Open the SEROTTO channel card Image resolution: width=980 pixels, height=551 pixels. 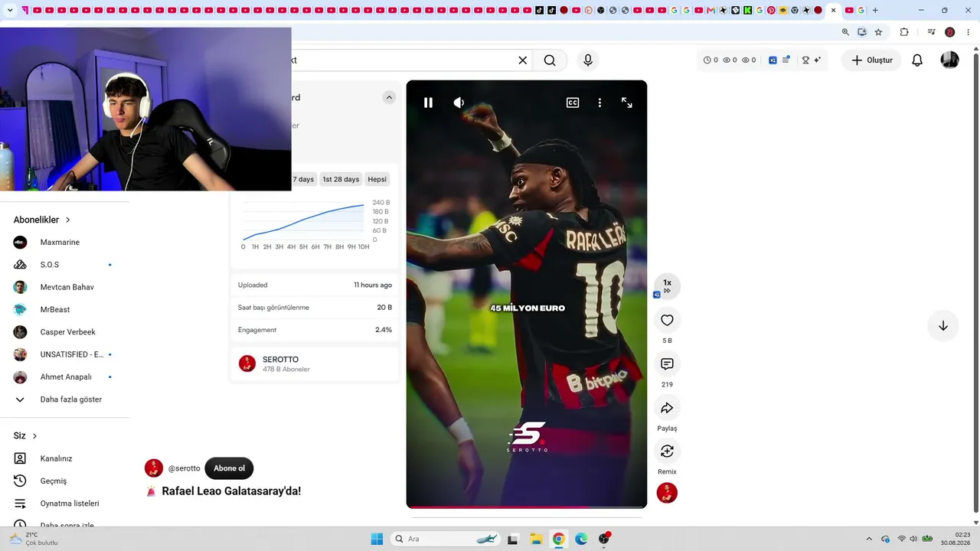pos(315,364)
